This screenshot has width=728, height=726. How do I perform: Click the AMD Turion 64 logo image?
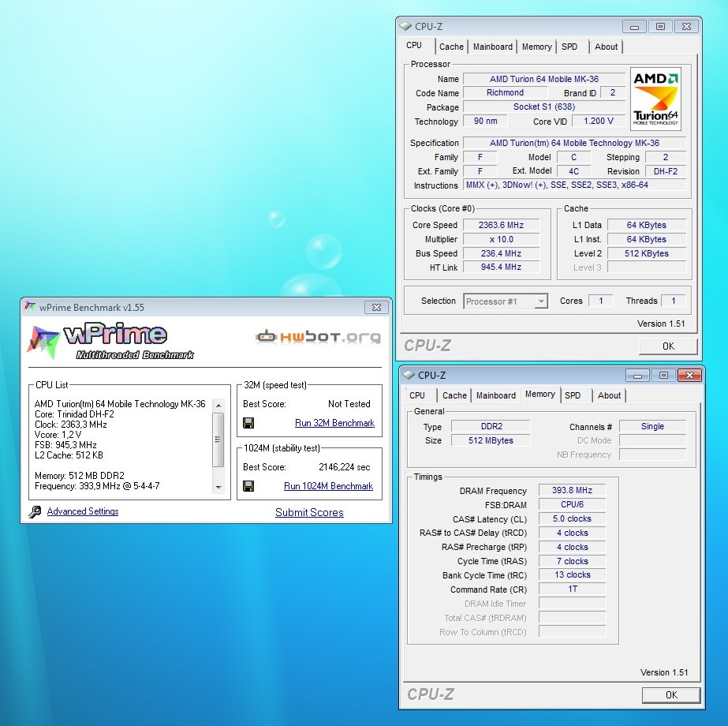tap(655, 99)
